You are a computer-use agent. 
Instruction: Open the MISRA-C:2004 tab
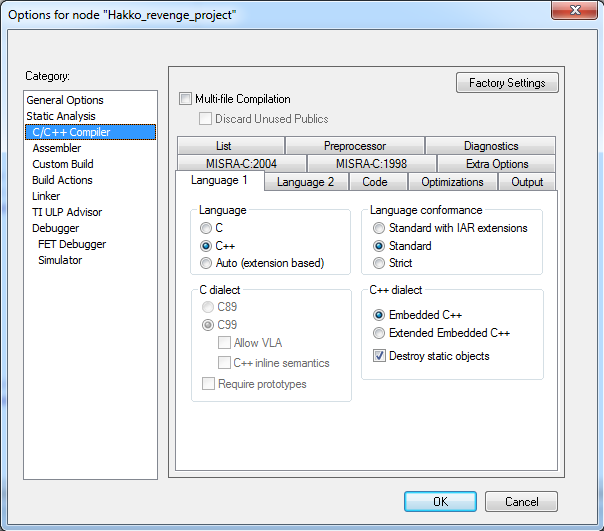click(242, 164)
